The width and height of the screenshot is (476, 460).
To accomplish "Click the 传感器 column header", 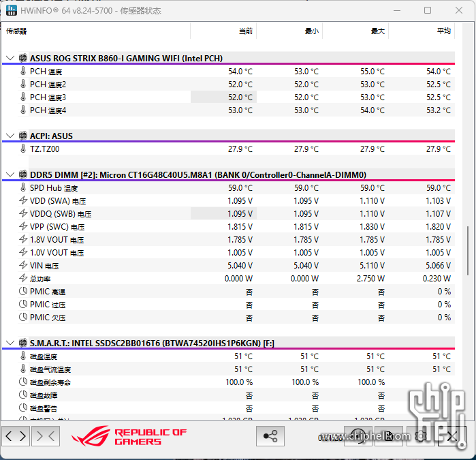I will coord(96,31).
